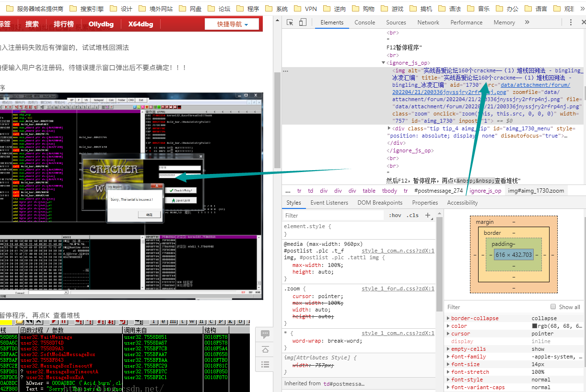Image resolution: width=586 pixels, height=392 pixels.
Task: Open the 服务器域名提供商 bookmark folder
Action: 34,9
